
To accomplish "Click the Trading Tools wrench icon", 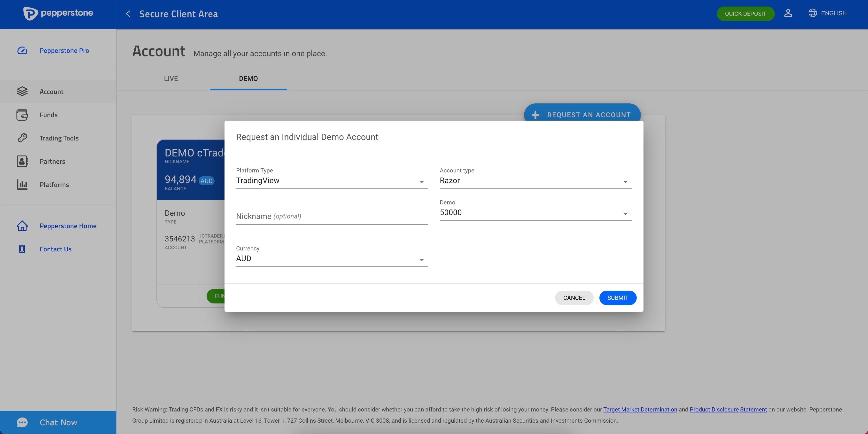I will click(22, 138).
